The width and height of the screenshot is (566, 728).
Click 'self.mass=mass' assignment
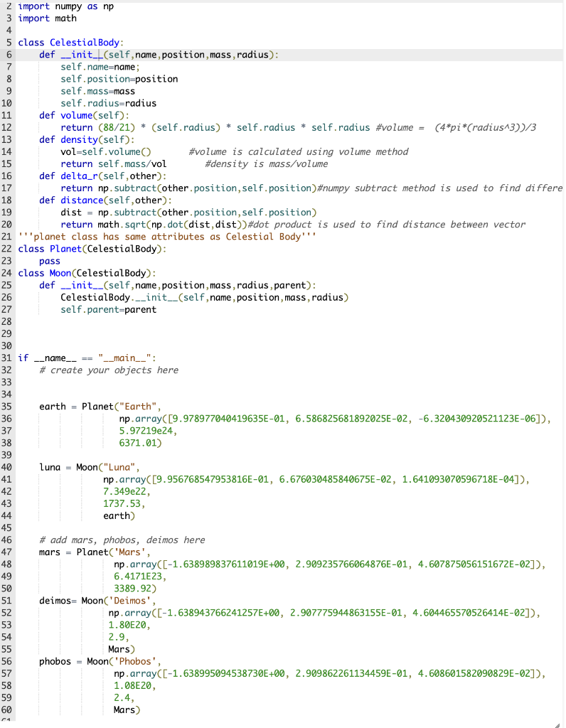coord(97,91)
